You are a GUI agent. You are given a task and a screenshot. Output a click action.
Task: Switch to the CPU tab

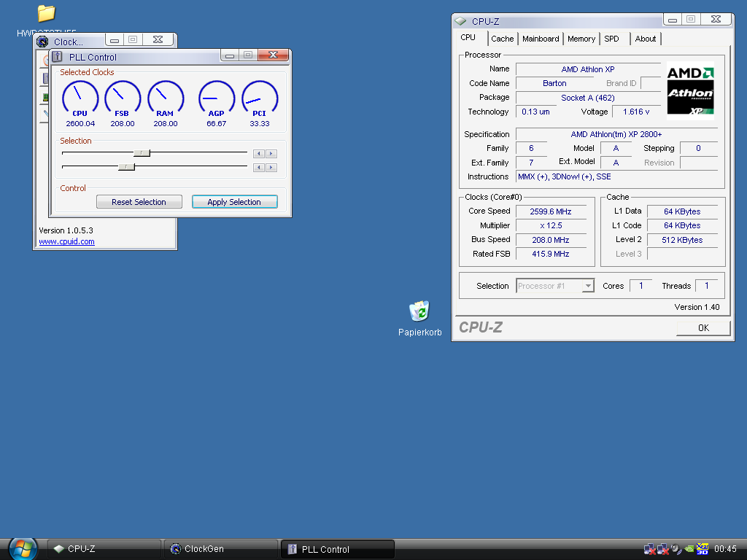pos(468,37)
